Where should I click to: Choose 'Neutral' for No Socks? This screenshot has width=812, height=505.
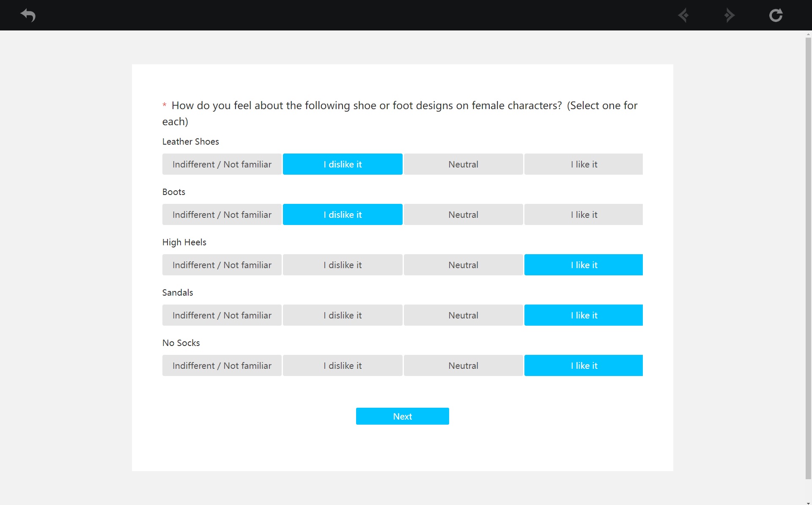pyautogui.click(x=463, y=365)
